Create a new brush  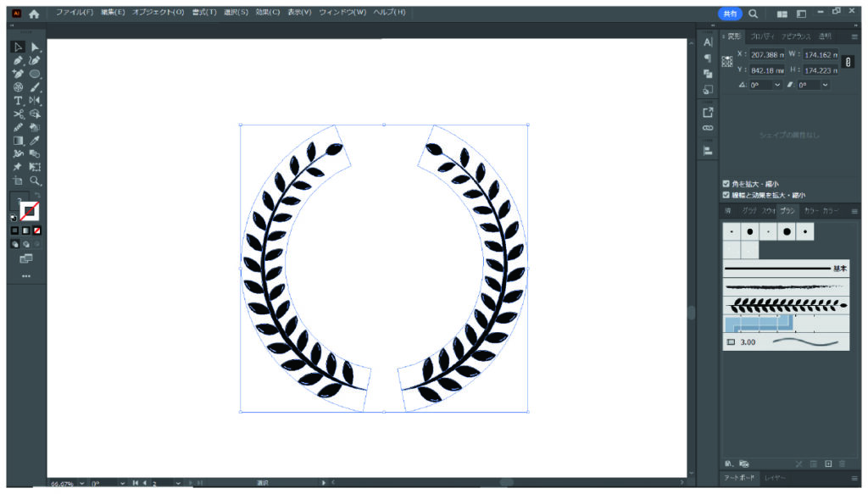tap(828, 463)
